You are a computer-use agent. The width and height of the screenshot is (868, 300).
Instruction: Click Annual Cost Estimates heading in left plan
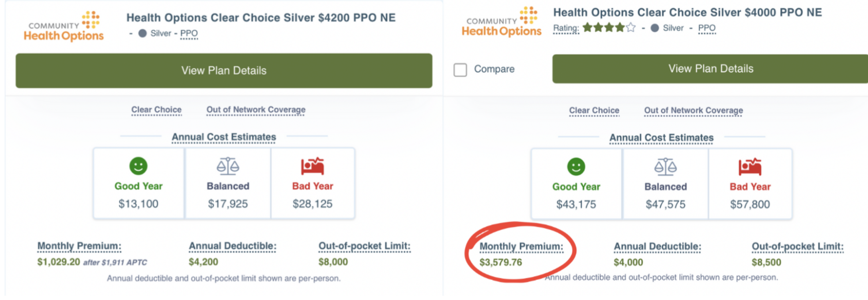pyautogui.click(x=224, y=137)
